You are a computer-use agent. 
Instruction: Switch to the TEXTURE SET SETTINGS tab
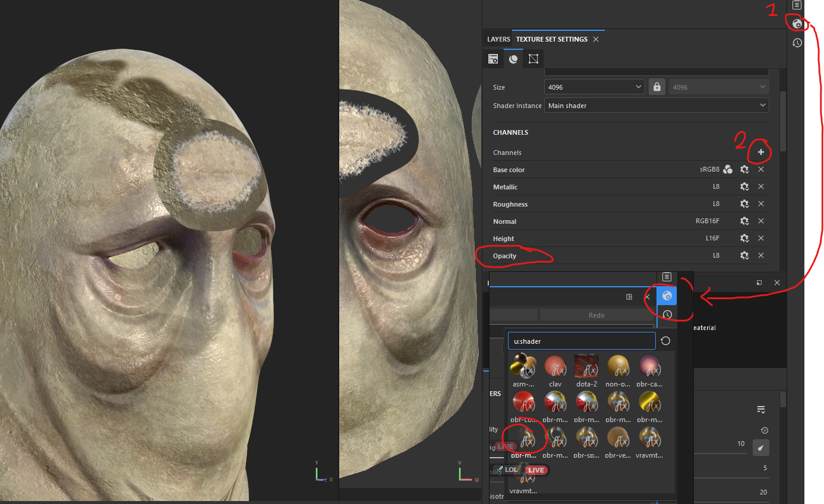(551, 39)
